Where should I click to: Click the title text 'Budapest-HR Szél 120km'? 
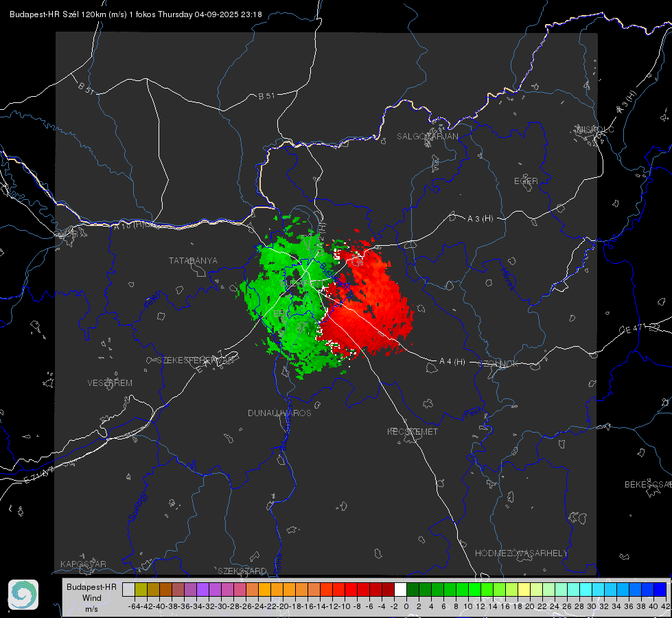click(58, 14)
